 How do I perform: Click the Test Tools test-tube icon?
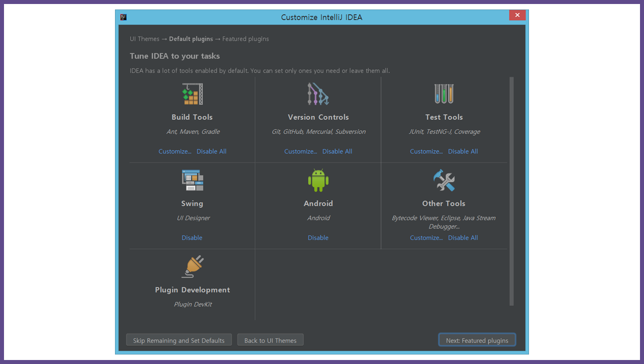point(444,94)
